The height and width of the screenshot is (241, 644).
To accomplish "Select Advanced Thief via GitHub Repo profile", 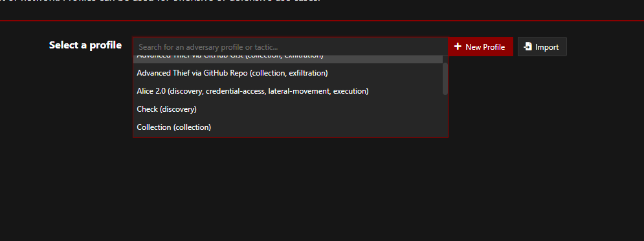I will [288, 73].
